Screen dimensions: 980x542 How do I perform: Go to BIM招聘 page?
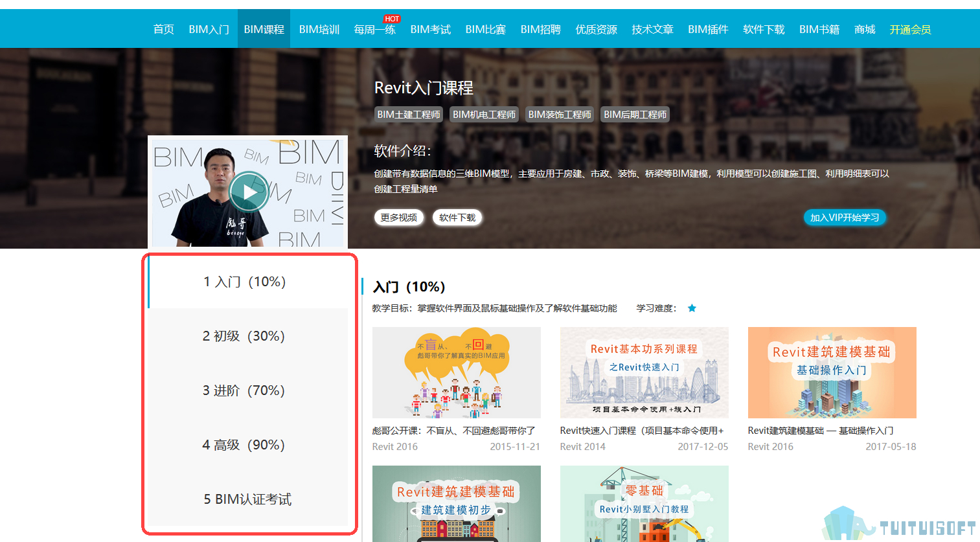[x=541, y=29]
